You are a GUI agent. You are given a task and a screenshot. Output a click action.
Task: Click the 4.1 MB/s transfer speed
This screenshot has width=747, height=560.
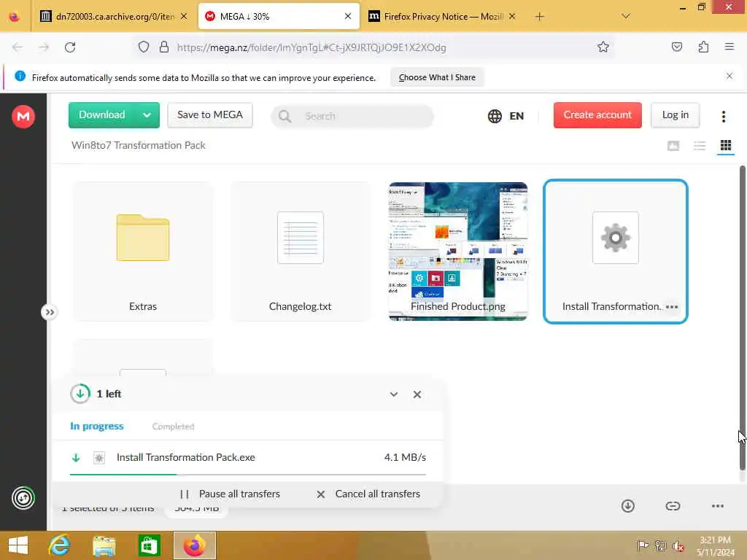click(x=405, y=458)
